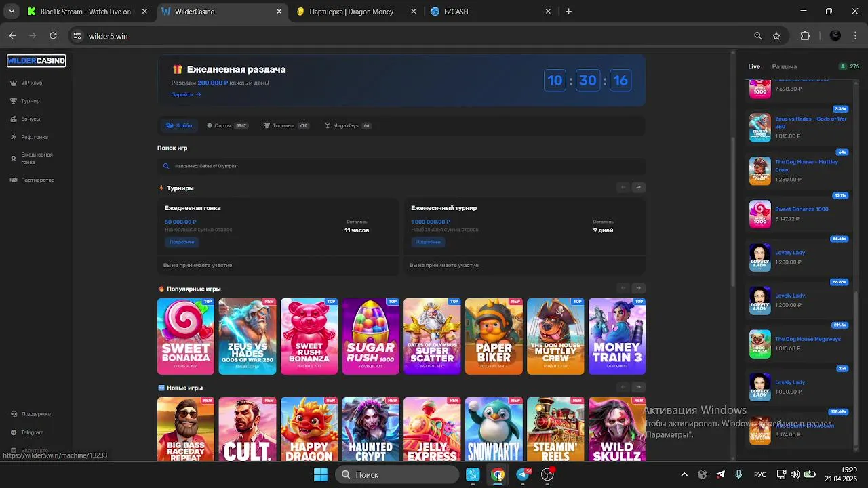
Task: Open the Windows Start menu
Action: pos(321,474)
